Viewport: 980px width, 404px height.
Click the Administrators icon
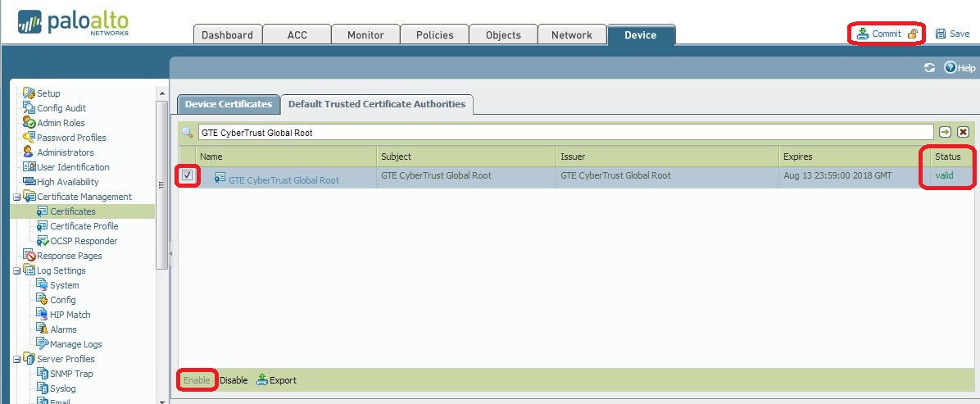(x=28, y=152)
